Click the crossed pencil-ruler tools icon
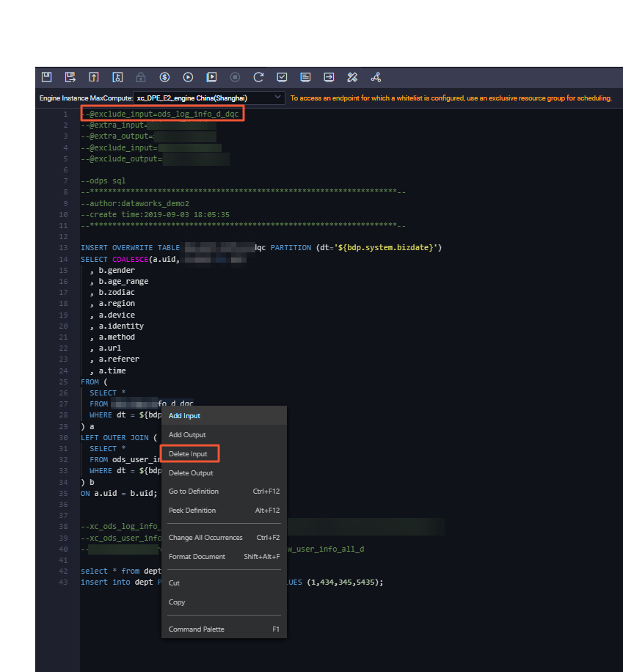 coord(352,77)
